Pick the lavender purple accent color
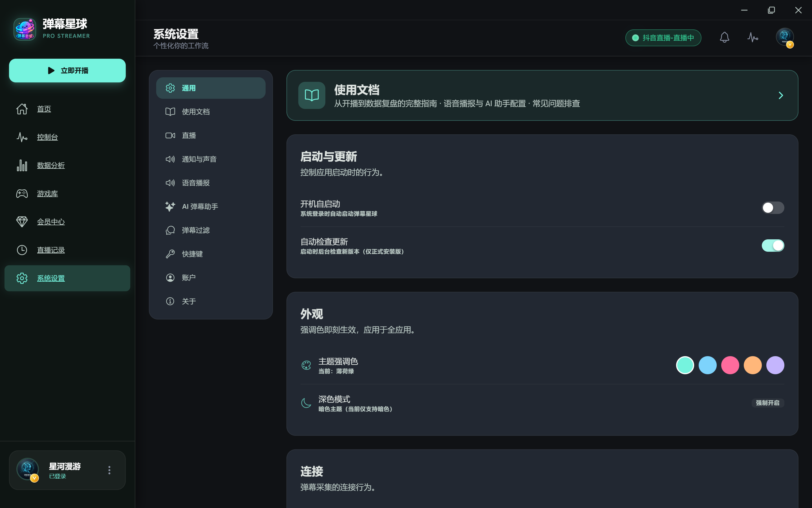Viewport: 812px width, 508px height. (x=775, y=365)
